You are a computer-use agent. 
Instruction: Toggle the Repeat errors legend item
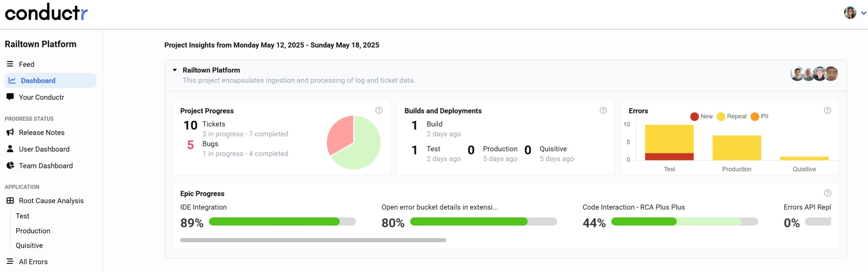tap(732, 116)
